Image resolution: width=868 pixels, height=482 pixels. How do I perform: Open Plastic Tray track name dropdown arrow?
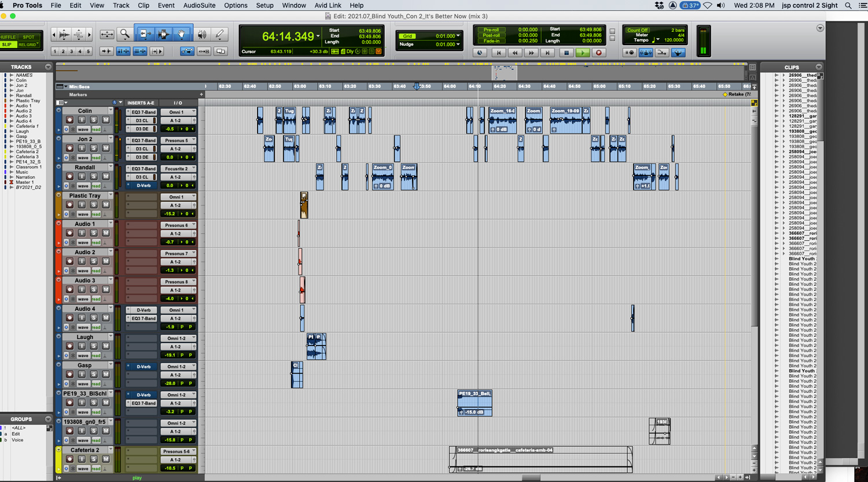111,196
